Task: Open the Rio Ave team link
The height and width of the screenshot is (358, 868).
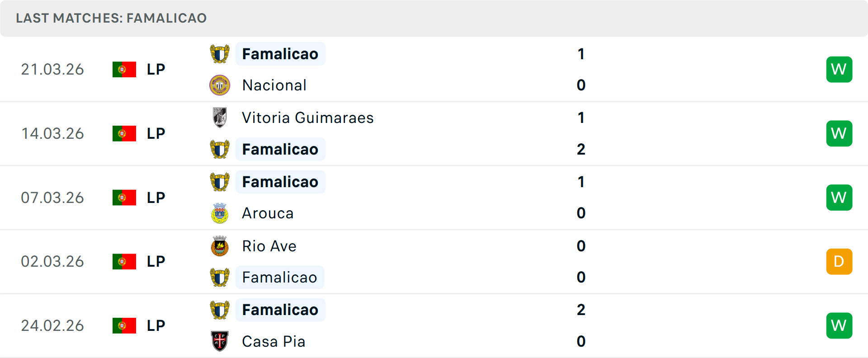Action: tap(269, 246)
